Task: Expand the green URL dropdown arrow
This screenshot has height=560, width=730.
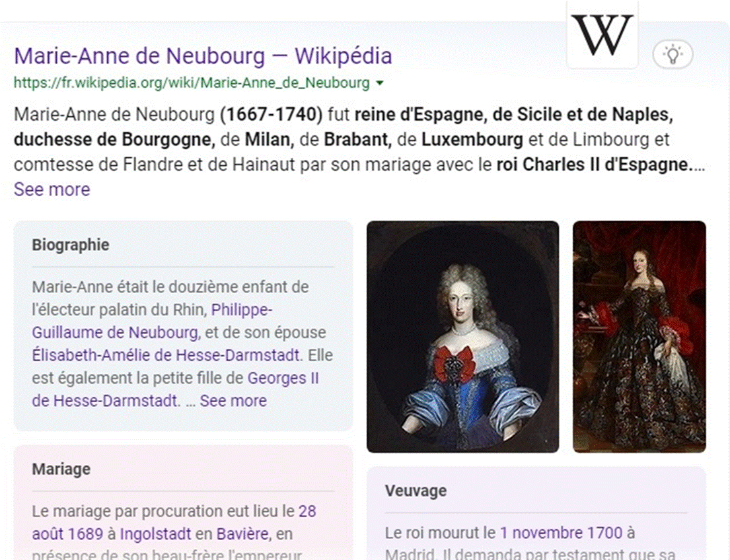Action: 380,83
